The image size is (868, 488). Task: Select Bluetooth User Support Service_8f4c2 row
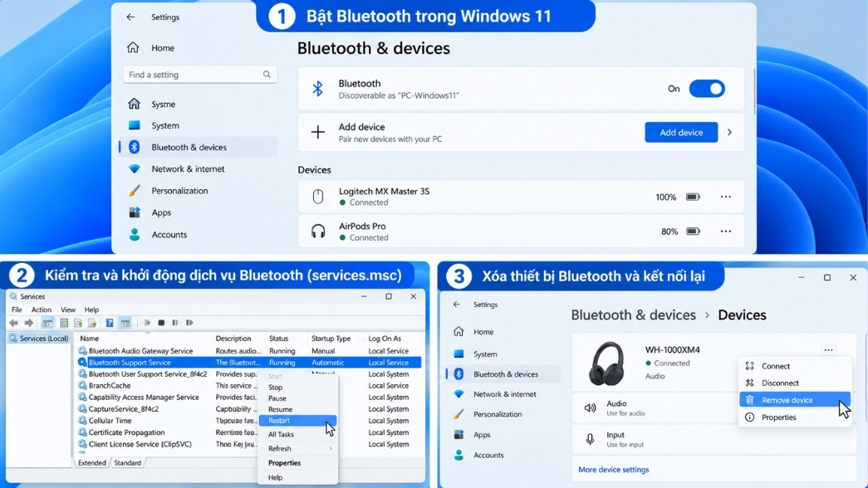(x=249, y=374)
